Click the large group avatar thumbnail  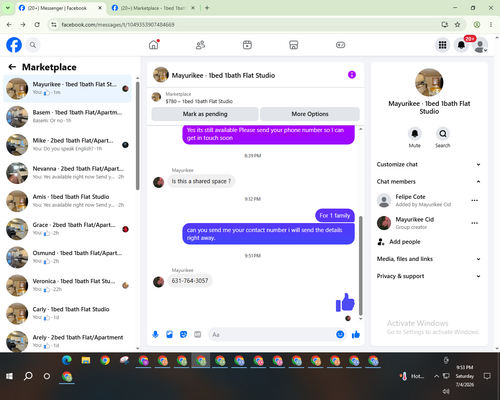pyautogui.click(x=429, y=82)
